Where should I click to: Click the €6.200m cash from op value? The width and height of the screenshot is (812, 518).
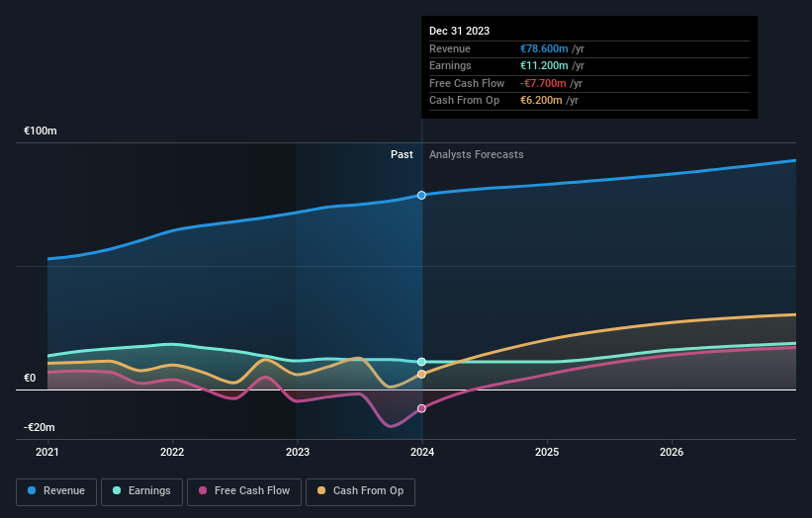click(541, 101)
